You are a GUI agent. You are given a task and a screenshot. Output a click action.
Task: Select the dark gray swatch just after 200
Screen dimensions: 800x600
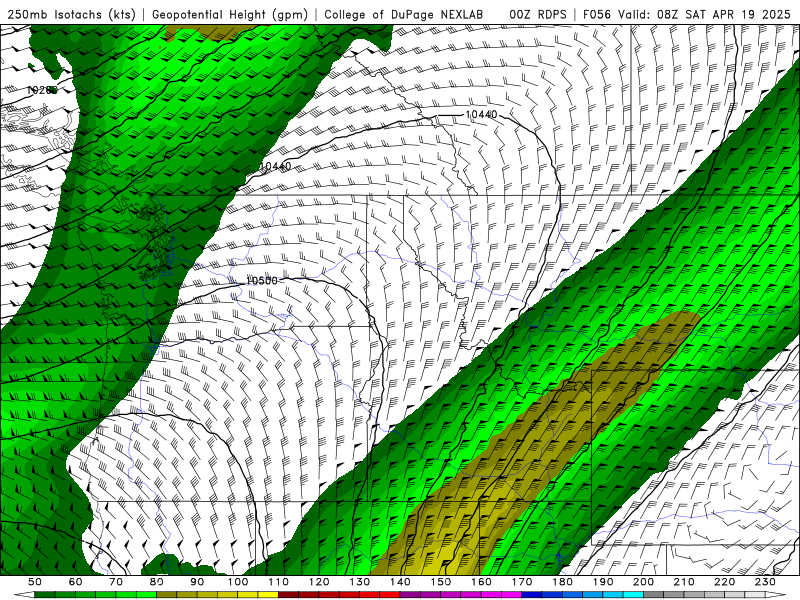coord(654,595)
